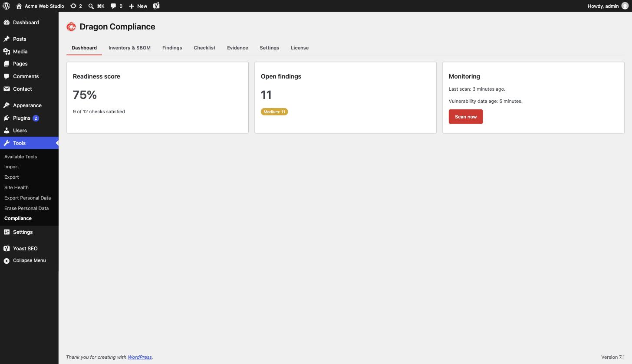The width and height of the screenshot is (632, 364).
Task: Click the Yoast SEO sidebar icon
Action: pos(7,249)
